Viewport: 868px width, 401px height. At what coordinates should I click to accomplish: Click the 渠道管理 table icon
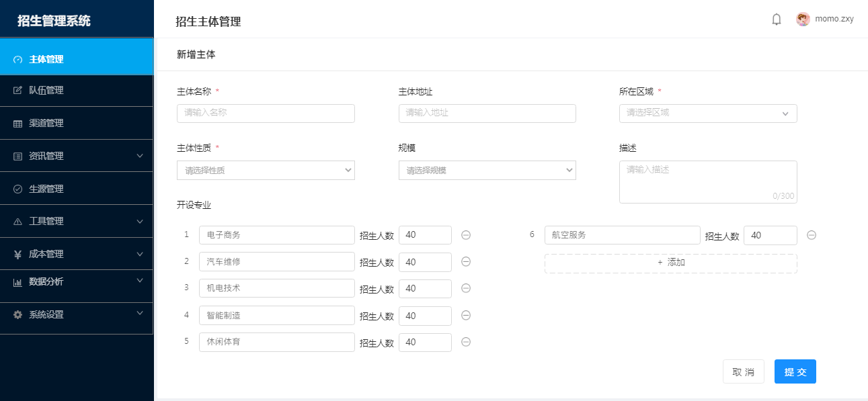click(x=18, y=124)
